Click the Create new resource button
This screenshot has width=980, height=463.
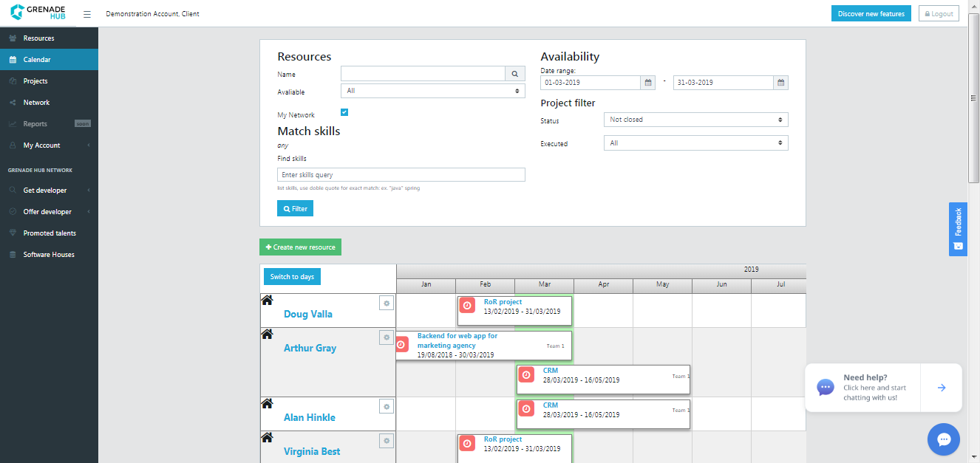point(300,247)
